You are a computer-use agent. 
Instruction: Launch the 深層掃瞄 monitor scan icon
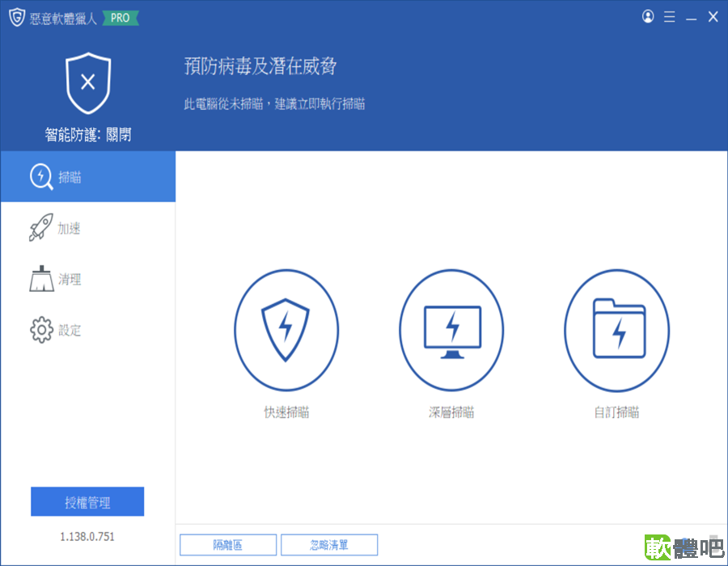click(451, 330)
